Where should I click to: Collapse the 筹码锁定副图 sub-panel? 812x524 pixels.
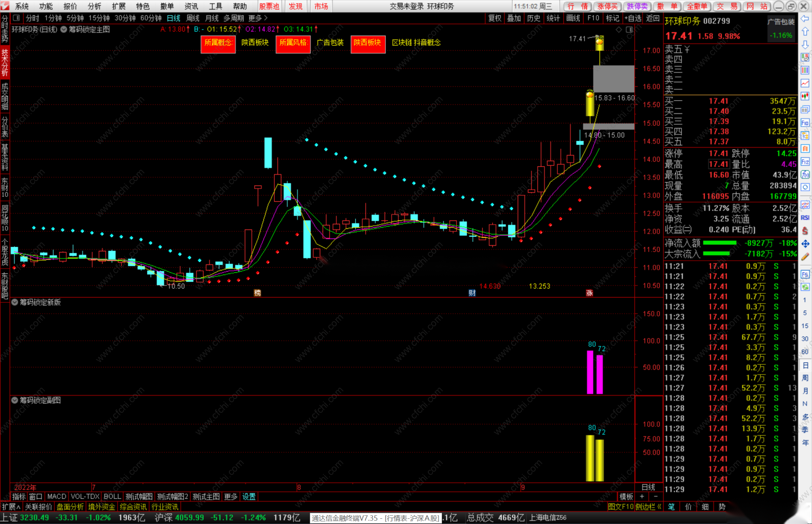15,400
